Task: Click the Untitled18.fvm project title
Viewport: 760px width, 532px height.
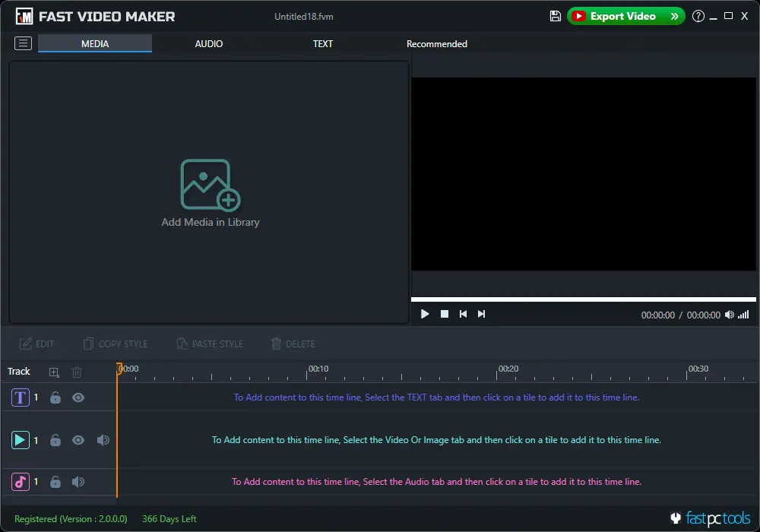Action: (304, 17)
